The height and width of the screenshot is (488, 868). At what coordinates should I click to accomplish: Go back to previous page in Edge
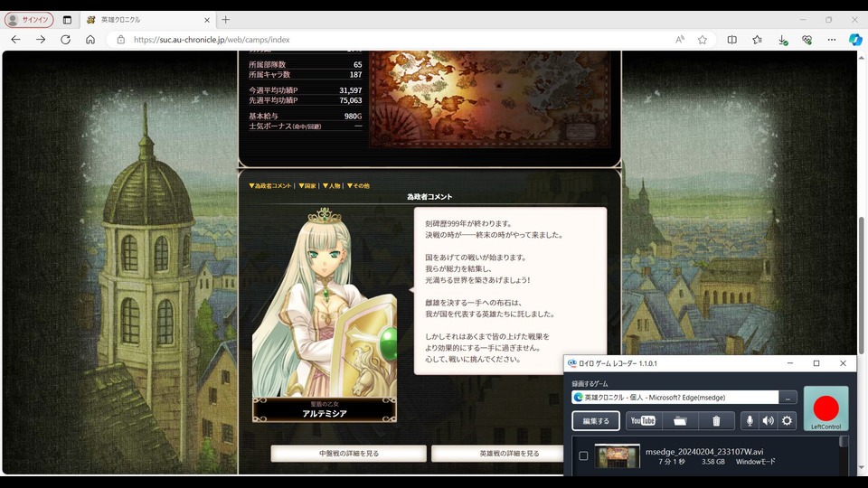(x=15, y=40)
